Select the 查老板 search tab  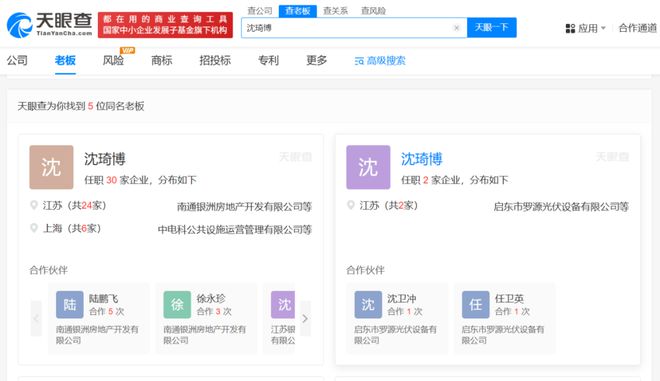[298, 11]
